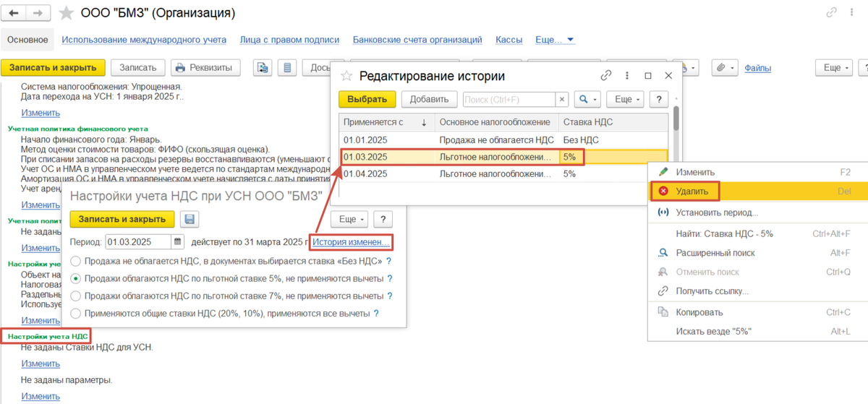This screenshot has height=404, width=868.
Task: Open Использование международного учета tab
Action: pyautogui.click(x=144, y=40)
